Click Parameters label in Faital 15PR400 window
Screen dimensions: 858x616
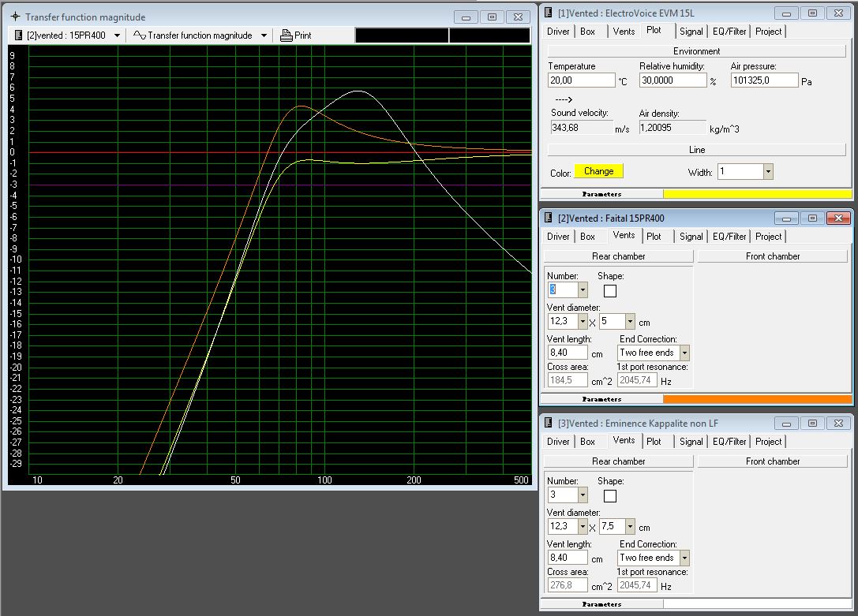(601, 399)
